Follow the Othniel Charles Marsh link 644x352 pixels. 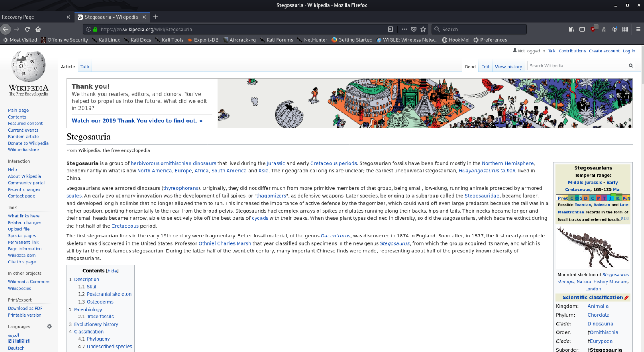tap(225, 243)
